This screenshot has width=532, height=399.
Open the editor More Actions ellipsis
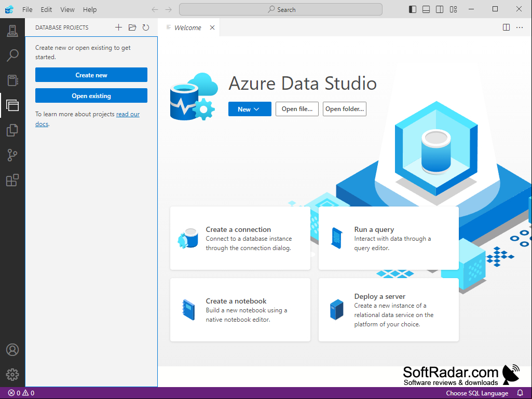coord(520,27)
